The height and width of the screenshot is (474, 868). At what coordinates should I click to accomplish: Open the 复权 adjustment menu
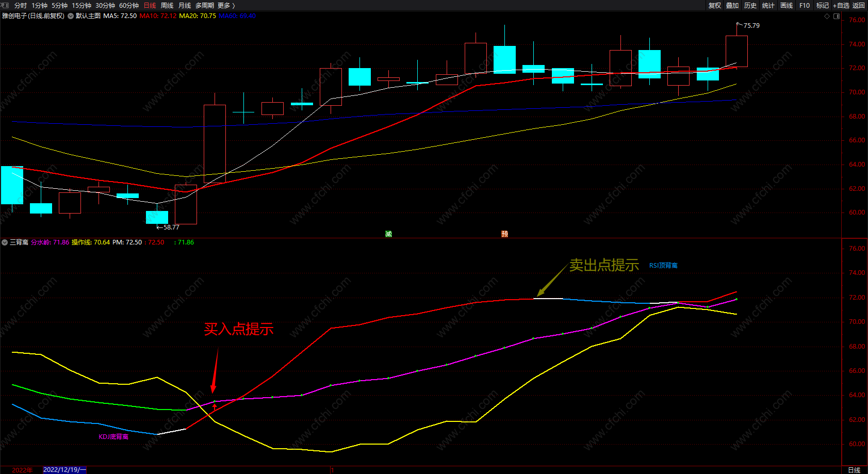pos(715,5)
